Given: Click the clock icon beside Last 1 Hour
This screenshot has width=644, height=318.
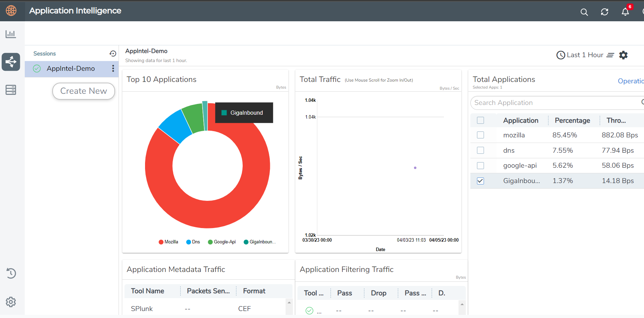Looking at the screenshot, I should coord(561,55).
